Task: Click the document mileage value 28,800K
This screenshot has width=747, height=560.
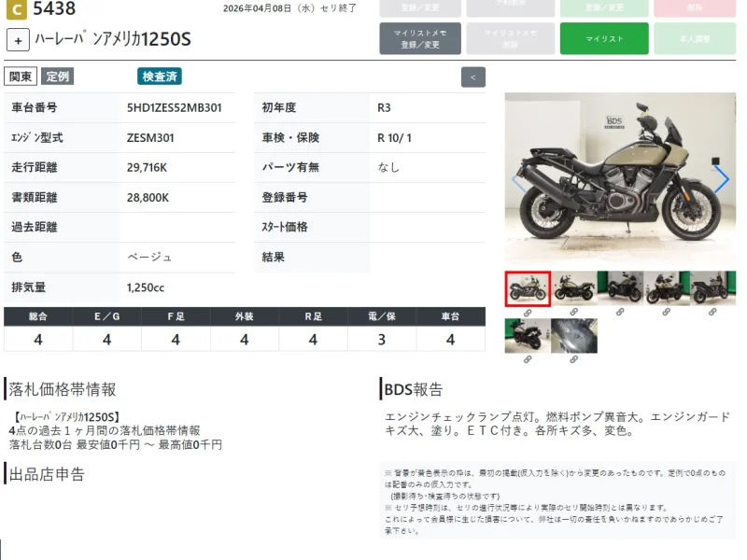Action: coord(148,198)
